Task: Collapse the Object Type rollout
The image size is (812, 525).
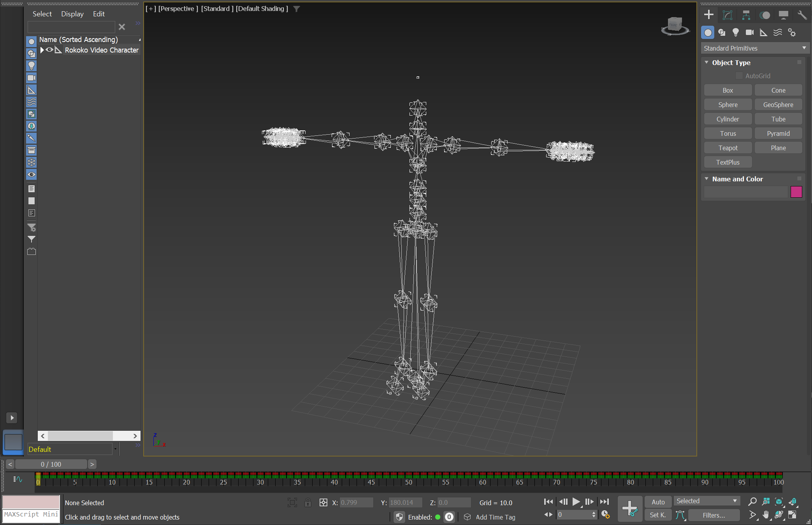Action: [x=707, y=63]
